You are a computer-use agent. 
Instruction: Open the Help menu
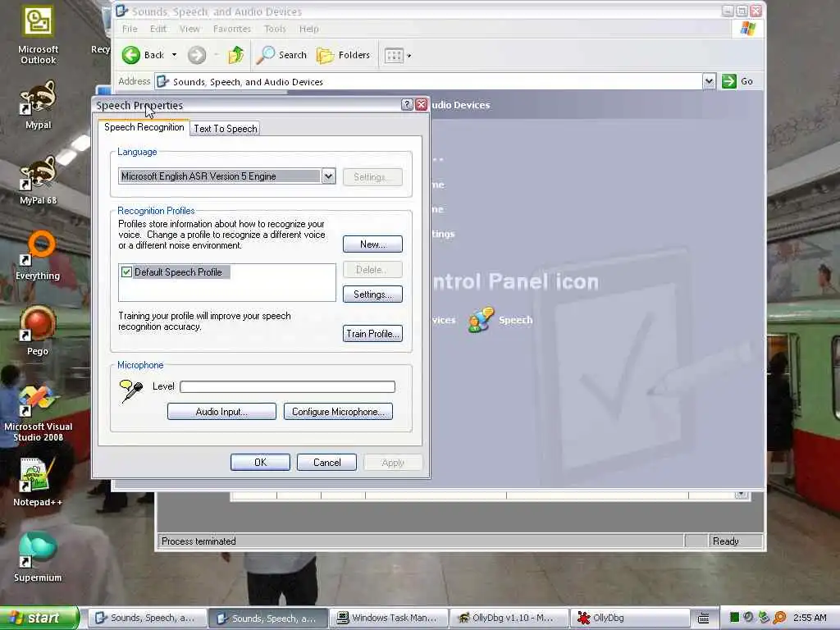[x=308, y=29]
